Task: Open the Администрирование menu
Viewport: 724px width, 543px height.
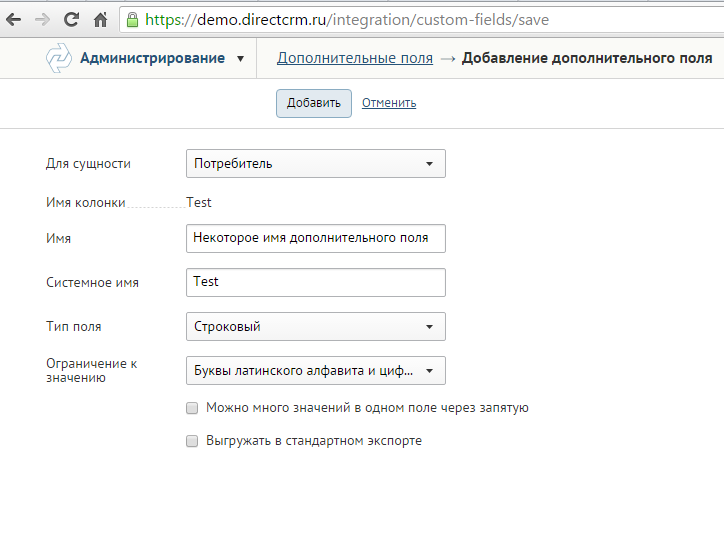Action: (152, 59)
